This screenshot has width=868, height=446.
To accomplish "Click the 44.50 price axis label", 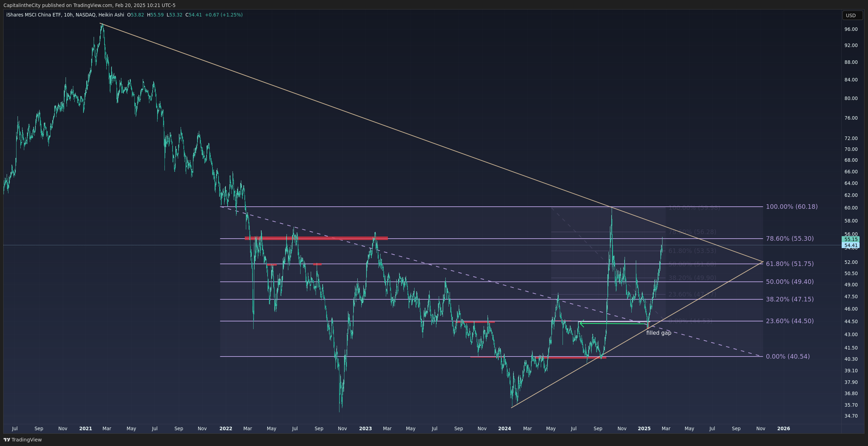I will tap(851, 321).
